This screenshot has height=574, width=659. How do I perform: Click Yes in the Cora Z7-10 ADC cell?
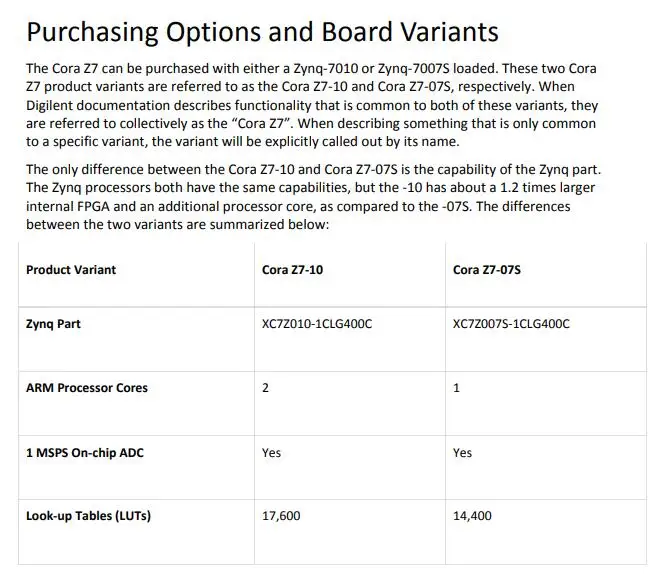click(x=272, y=453)
